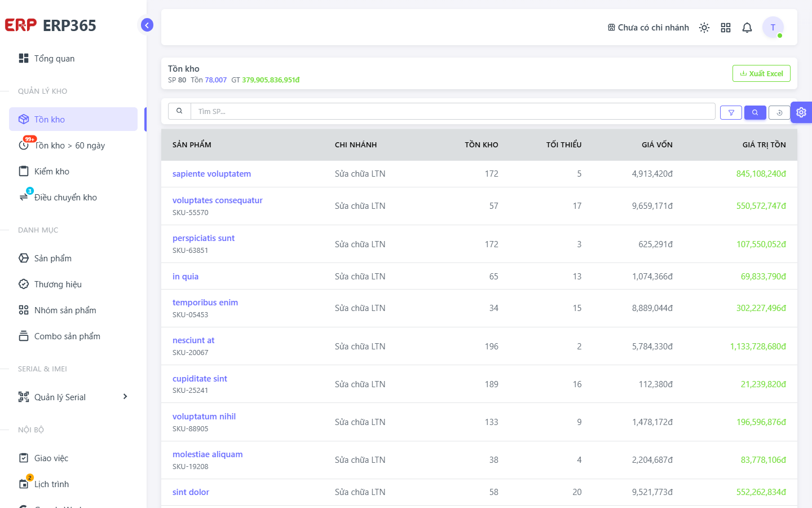
Task: Open Chưa có chi nhánh branch selector
Action: point(648,28)
